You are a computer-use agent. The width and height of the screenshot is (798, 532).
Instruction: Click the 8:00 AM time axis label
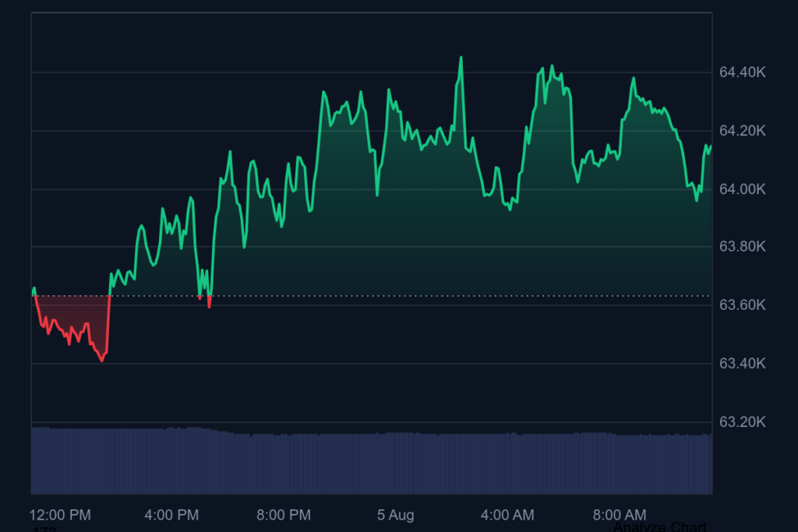pyautogui.click(x=620, y=515)
